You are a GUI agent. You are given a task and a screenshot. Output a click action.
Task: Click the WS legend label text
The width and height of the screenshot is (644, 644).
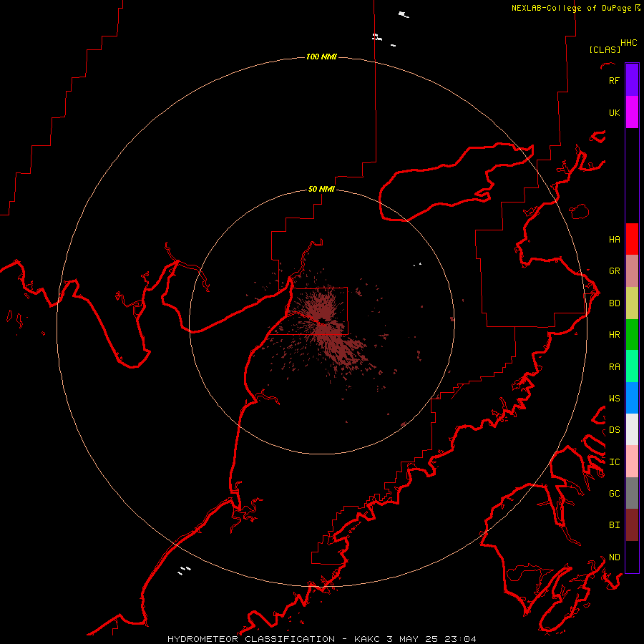[x=615, y=398]
